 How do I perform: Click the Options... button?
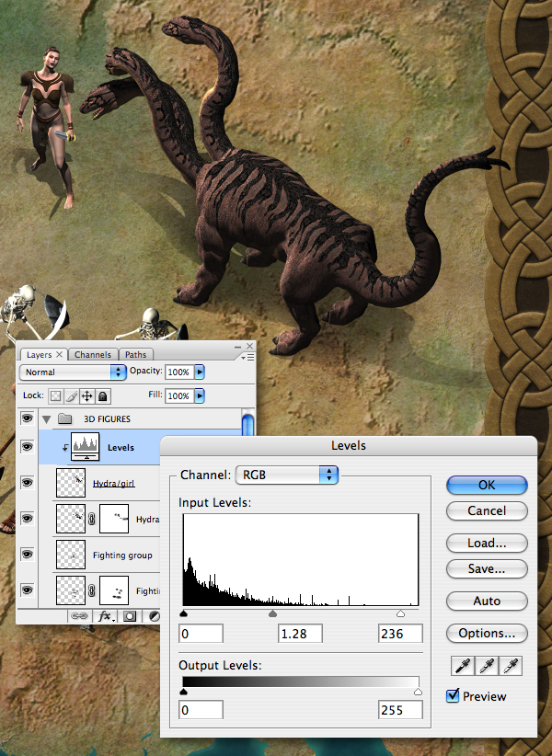[487, 633]
